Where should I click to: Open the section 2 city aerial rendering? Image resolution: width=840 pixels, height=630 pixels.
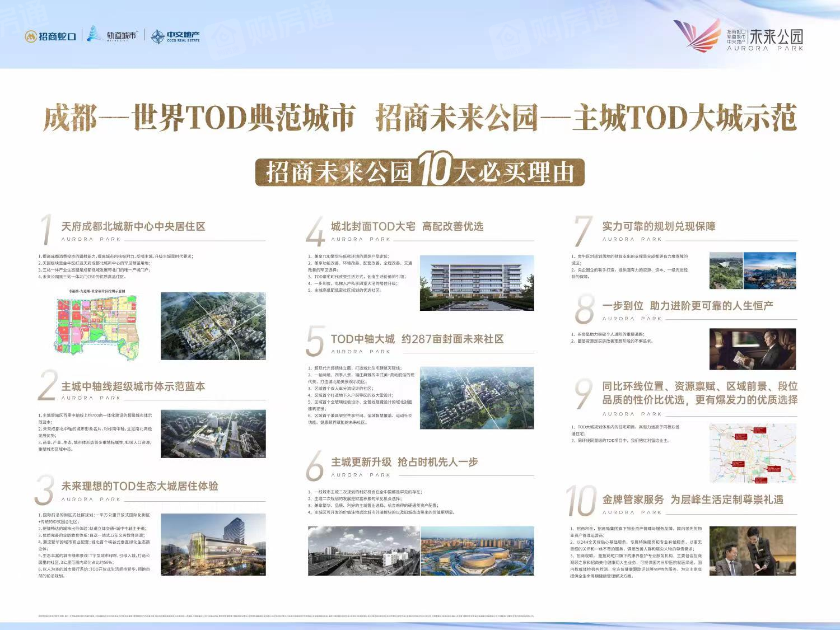pos(213,435)
